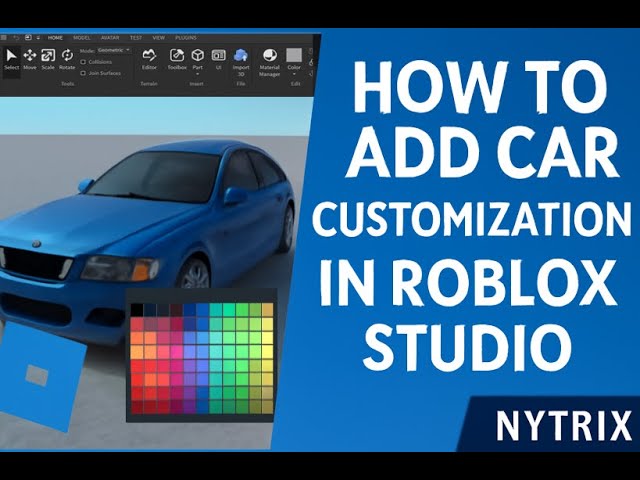Click the Undo arrow in quick access bar
640x480 pixels.
point(16,38)
